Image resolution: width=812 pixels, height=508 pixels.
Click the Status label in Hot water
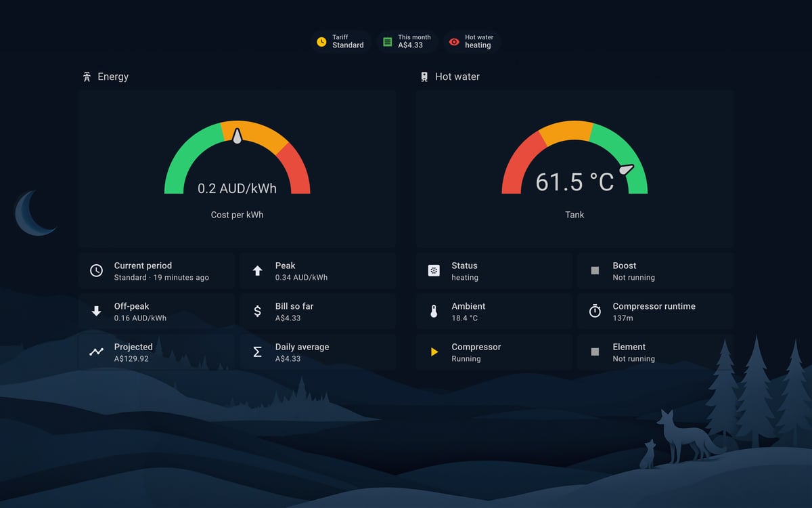pos(464,266)
